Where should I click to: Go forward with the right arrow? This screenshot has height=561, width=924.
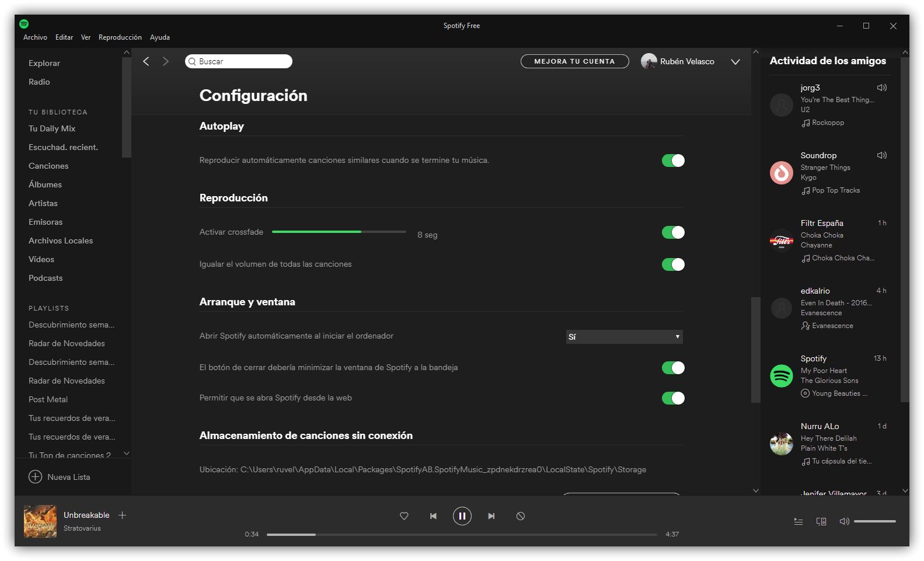pyautogui.click(x=166, y=61)
